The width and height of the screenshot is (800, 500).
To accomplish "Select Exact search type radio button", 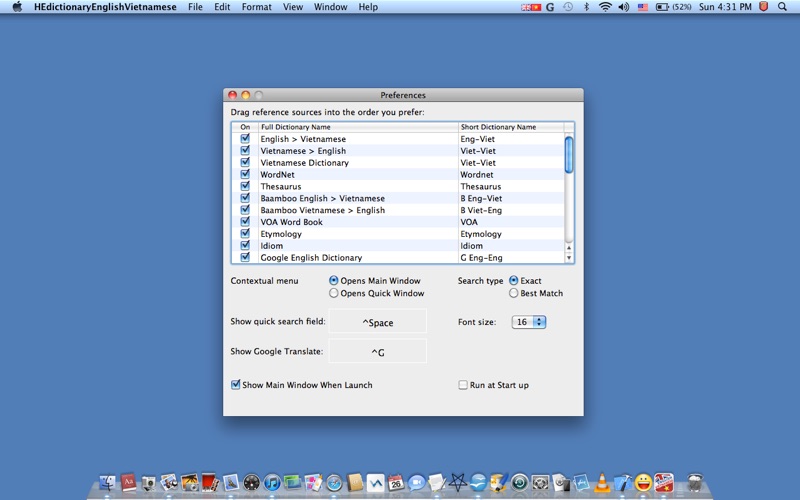I will tap(514, 280).
